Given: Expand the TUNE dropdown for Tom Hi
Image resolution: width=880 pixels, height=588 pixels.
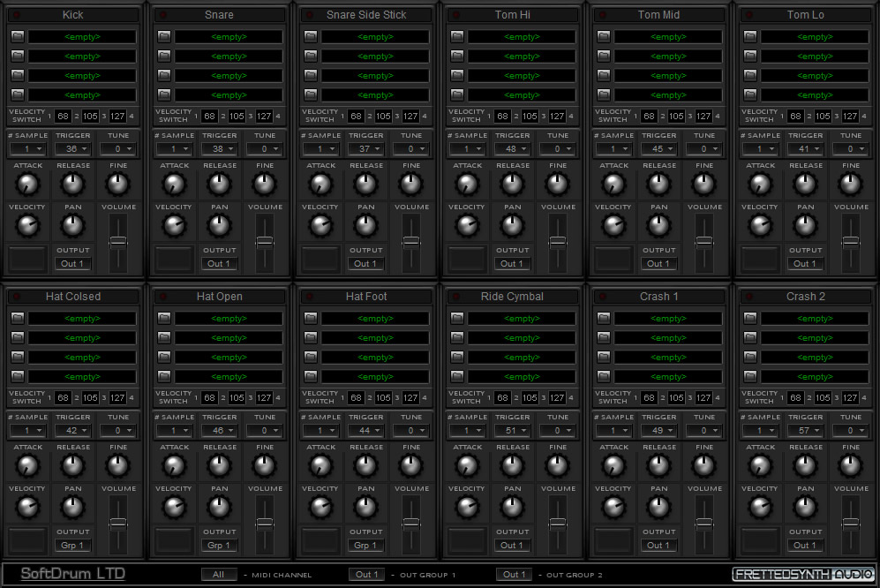Looking at the screenshot, I should [557, 149].
